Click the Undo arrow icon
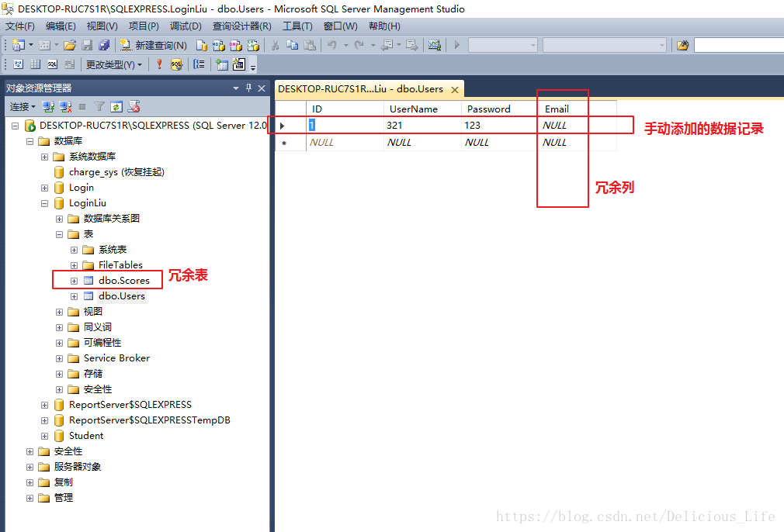The height and width of the screenshot is (532, 784). click(x=332, y=45)
